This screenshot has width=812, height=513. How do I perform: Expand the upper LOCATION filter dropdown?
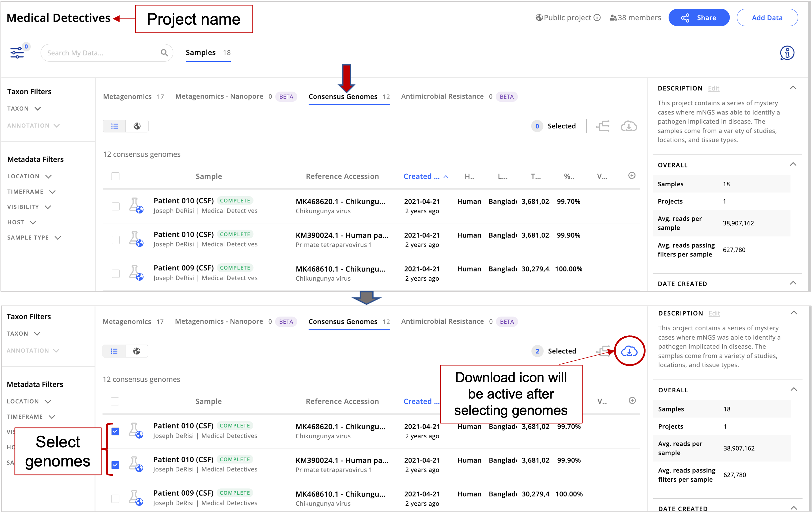[x=29, y=176]
